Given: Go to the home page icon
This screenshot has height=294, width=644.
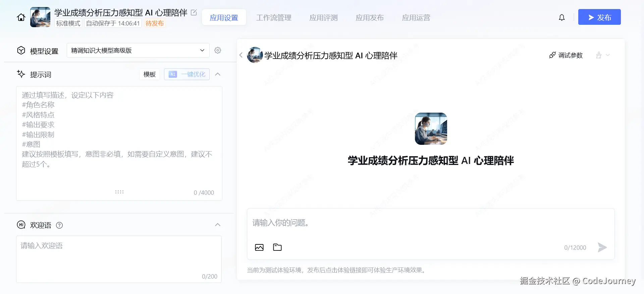Looking at the screenshot, I should (21, 17).
